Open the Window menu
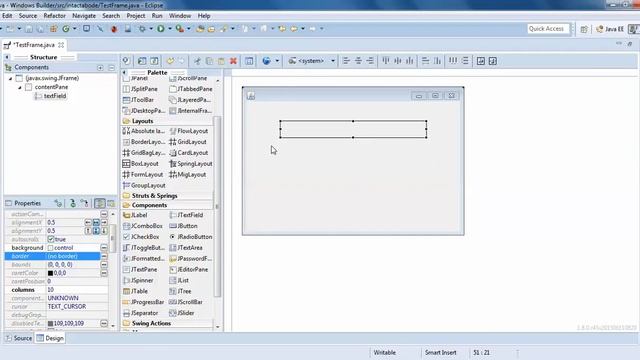Screen dimensions: 640x360 180,16
